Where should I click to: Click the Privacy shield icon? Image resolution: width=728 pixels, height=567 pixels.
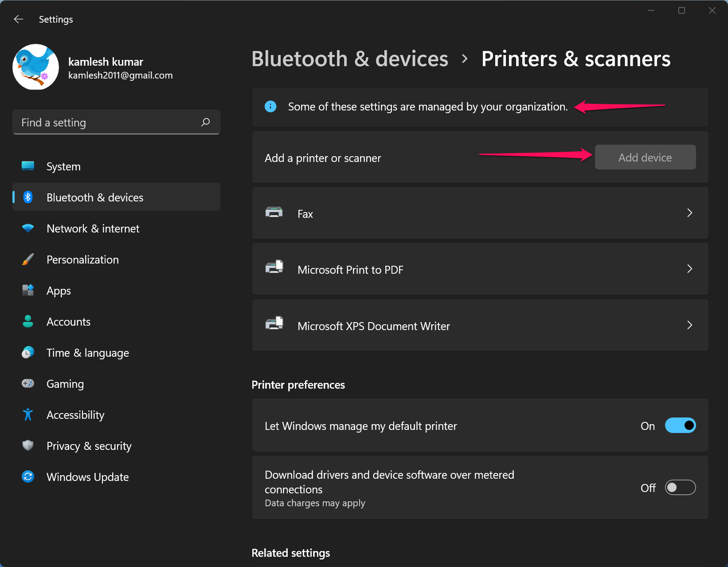28,445
